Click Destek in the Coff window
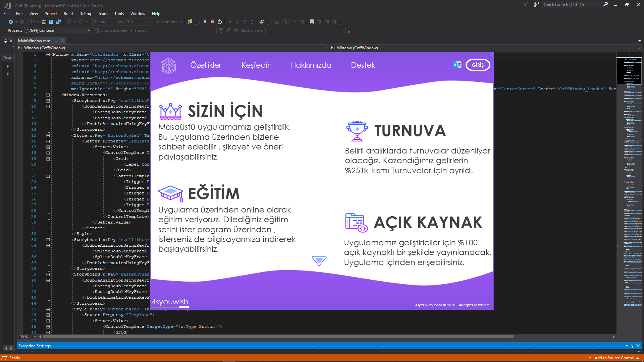This screenshot has width=644, height=362. pos(363,65)
